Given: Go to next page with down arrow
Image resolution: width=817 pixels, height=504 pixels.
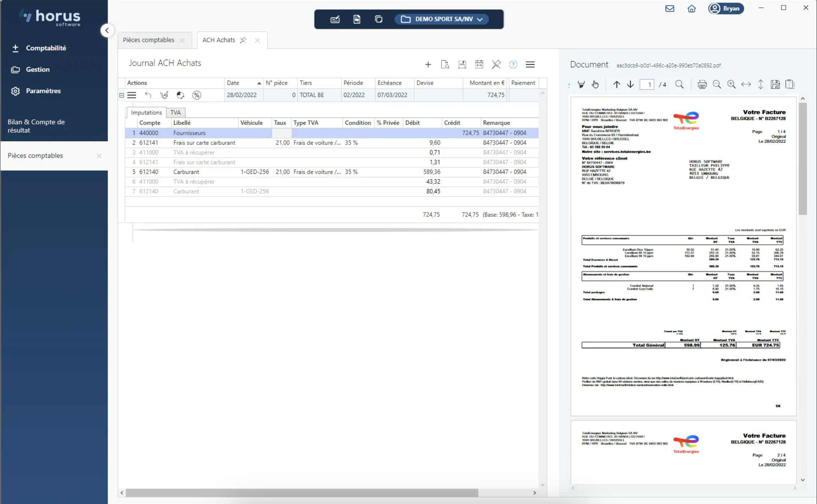Looking at the screenshot, I should [630, 85].
